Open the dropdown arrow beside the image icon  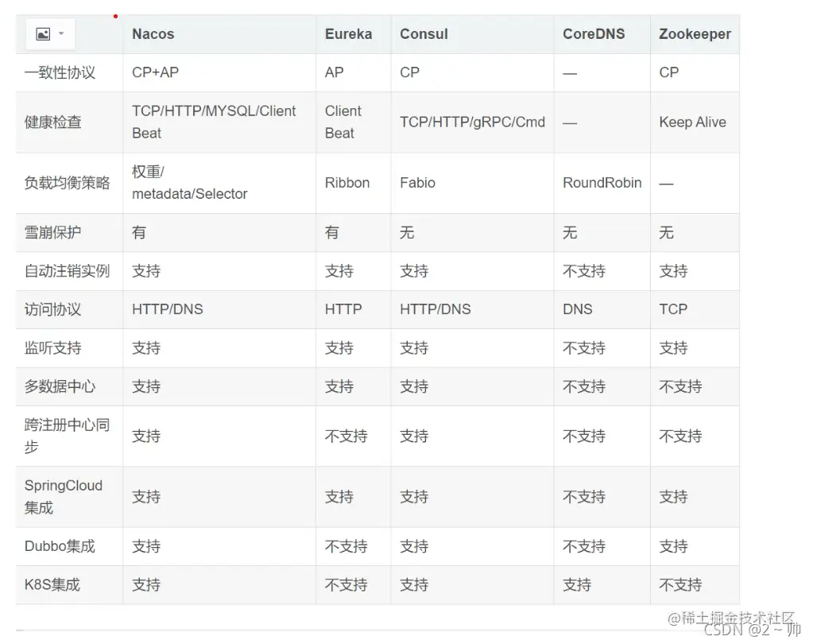pos(61,33)
